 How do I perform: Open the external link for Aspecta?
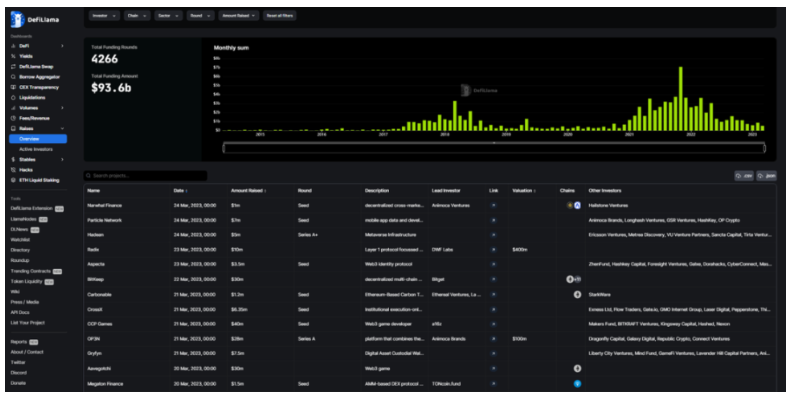(493, 264)
